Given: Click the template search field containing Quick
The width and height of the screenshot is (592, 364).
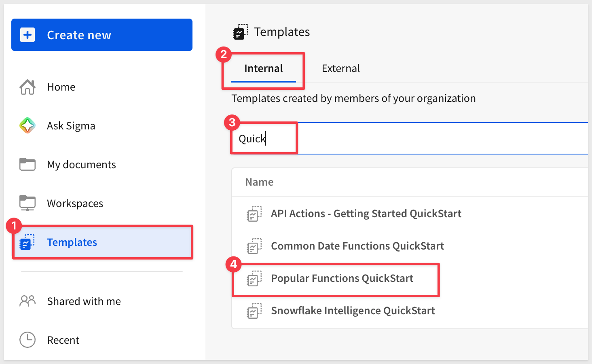Looking at the screenshot, I should point(404,139).
